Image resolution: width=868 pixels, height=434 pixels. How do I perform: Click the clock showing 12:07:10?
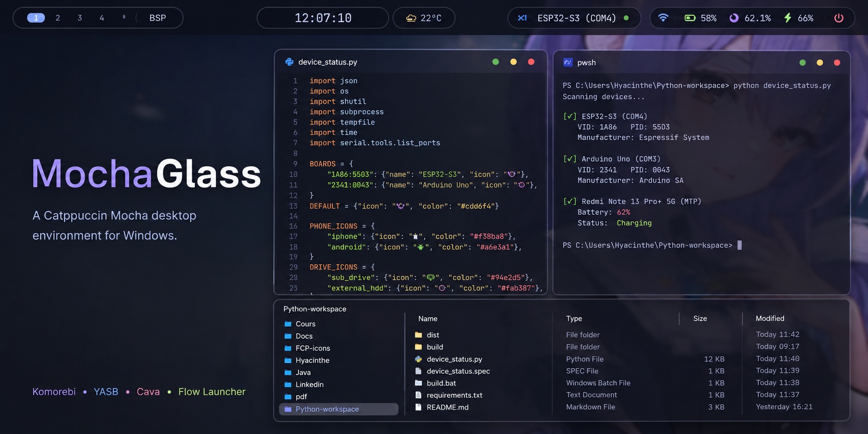click(x=323, y=18)
